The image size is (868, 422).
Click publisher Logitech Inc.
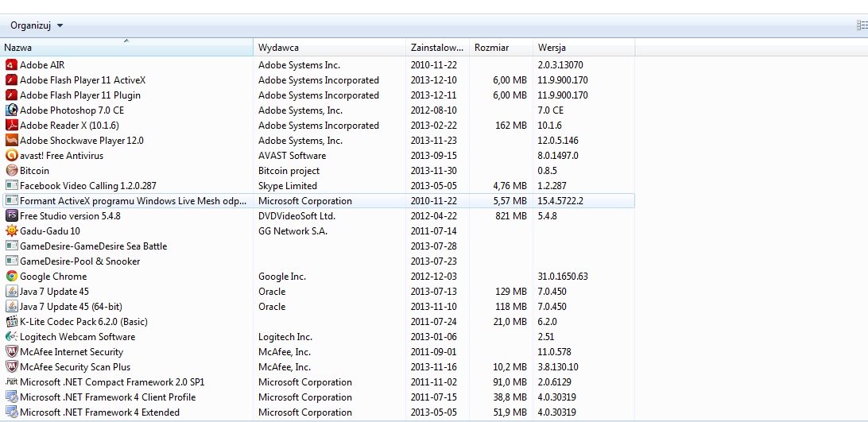(285, 337)
